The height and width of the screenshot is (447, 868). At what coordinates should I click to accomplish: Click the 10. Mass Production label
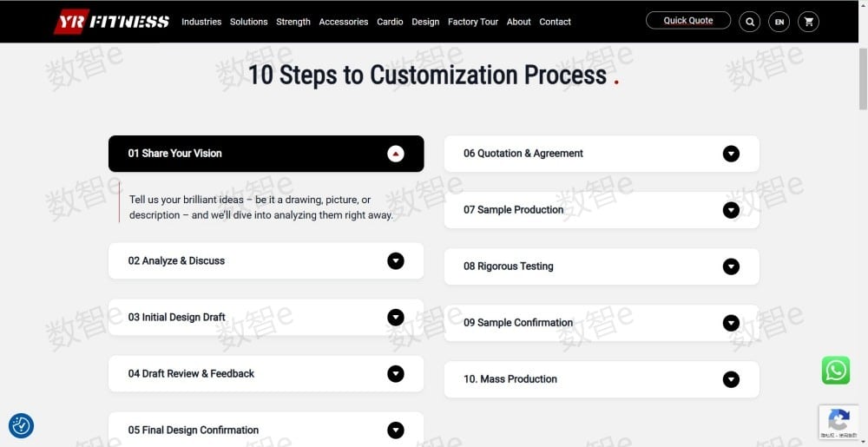510,379
